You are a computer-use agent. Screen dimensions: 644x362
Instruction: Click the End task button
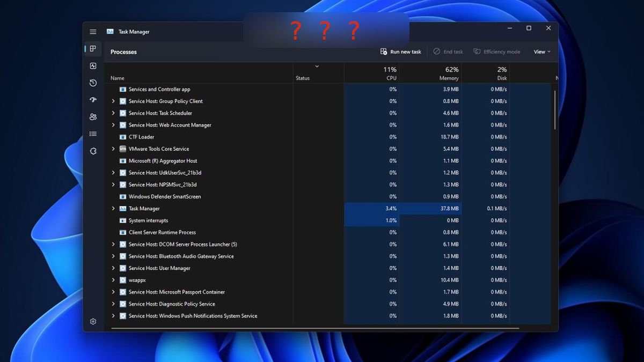point(448,52)
